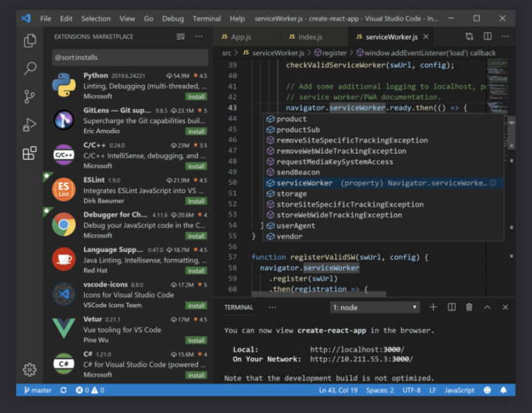Viewport: 532px width, 413px height.
Task: Switch to the App.js tab
Action: pyautogui.click(x=247, y=37)
